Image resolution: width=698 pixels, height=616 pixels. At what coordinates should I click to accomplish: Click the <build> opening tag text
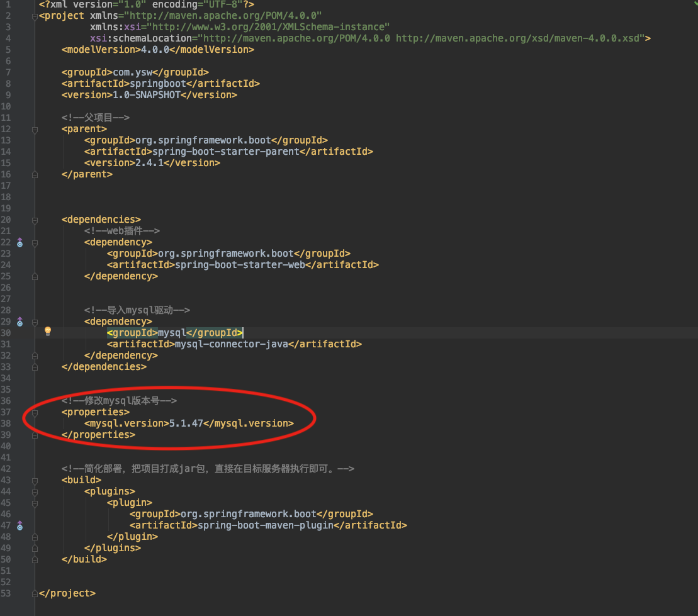tap(81, 480)
